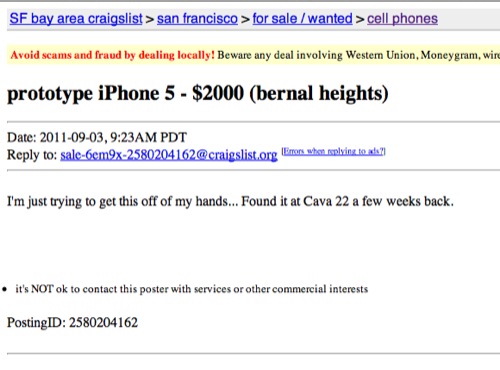Click the red Avoid scams and fraud warning

click(x=112, y=55)
